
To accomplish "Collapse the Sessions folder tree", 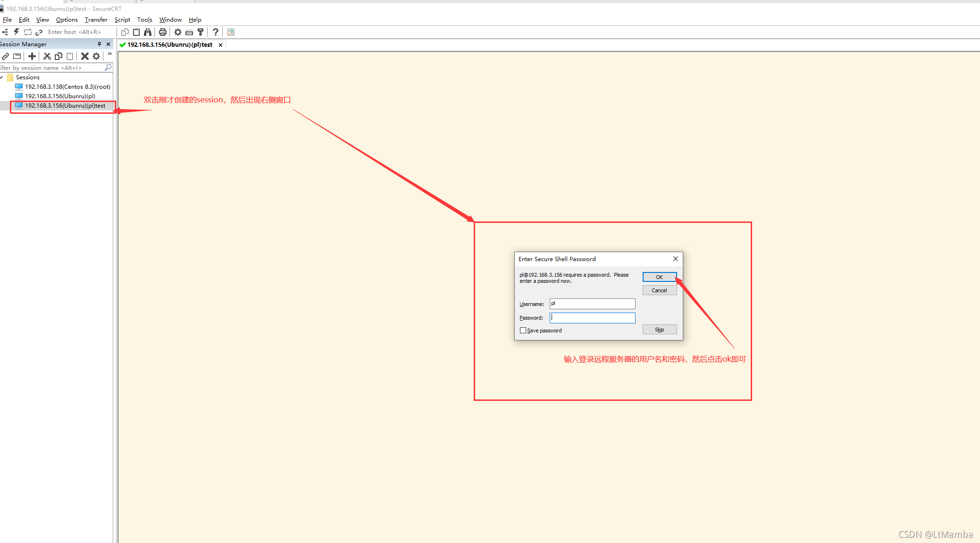I will [2, 77].
